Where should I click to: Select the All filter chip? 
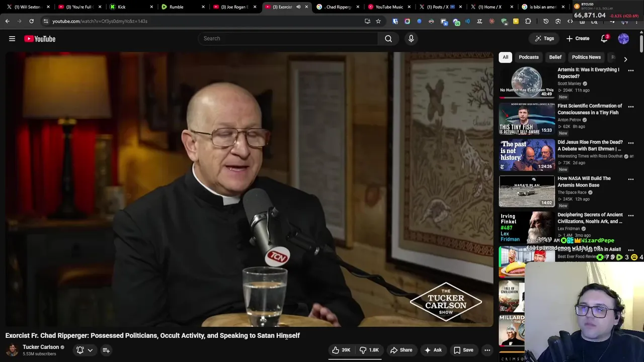(505, 57)
